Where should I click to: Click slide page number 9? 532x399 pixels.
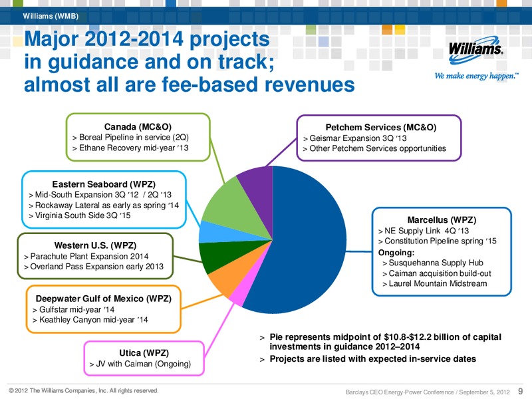click(521, 391)
